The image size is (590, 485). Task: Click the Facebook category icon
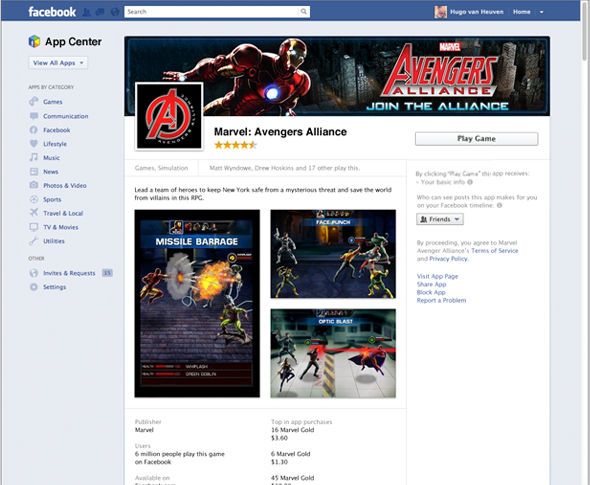pyautogui.click(x=34, y=130)
